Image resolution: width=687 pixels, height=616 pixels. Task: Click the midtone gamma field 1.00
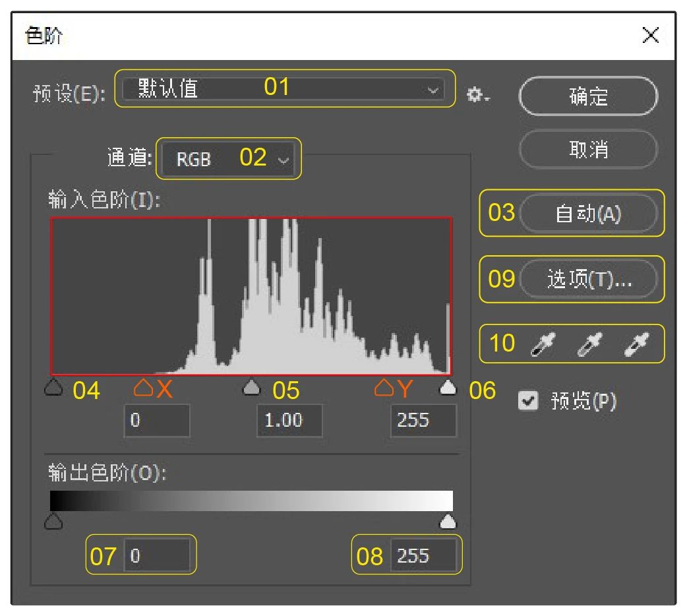(x=289, y=421)
